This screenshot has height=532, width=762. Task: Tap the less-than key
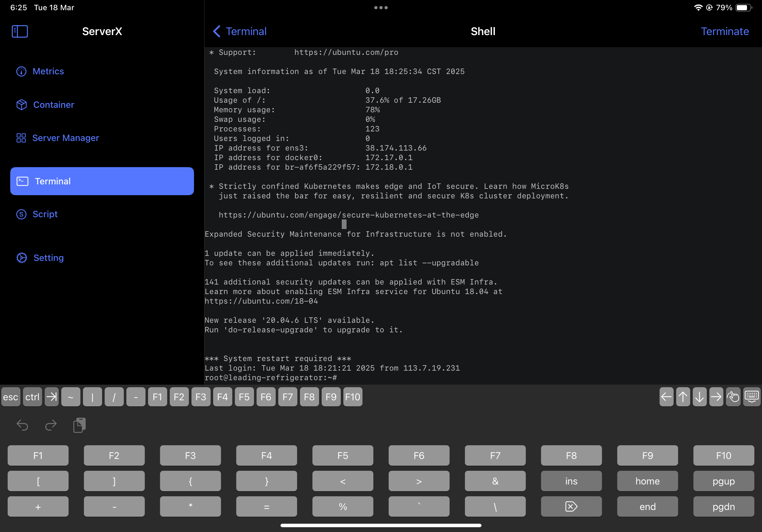click(x=343, y=481)
